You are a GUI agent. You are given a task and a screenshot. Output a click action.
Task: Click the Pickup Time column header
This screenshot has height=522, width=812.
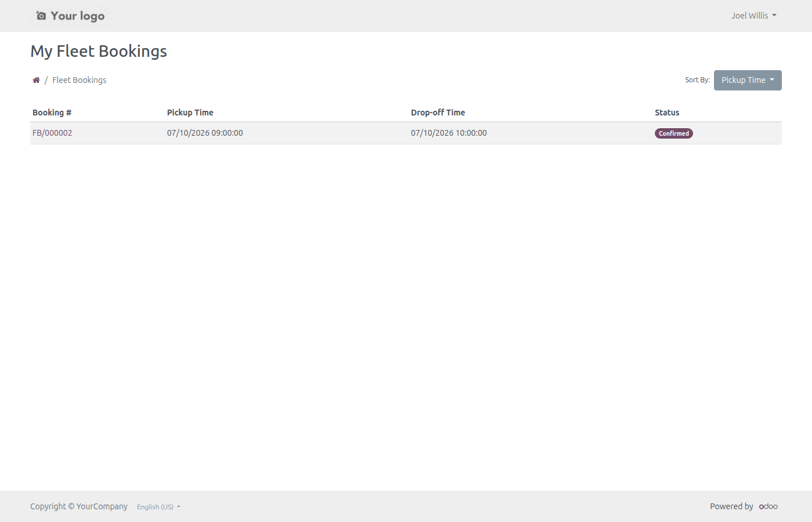pos(190,113)
